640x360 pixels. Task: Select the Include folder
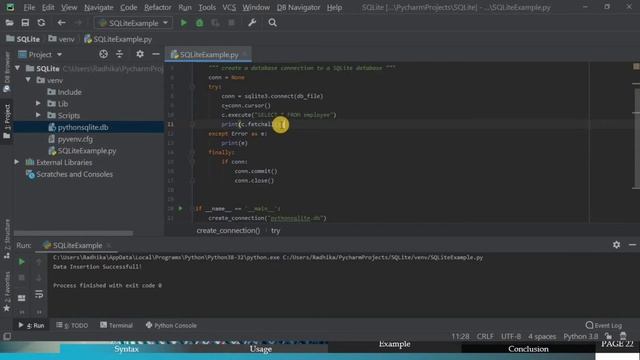click(x=64, y=92)
